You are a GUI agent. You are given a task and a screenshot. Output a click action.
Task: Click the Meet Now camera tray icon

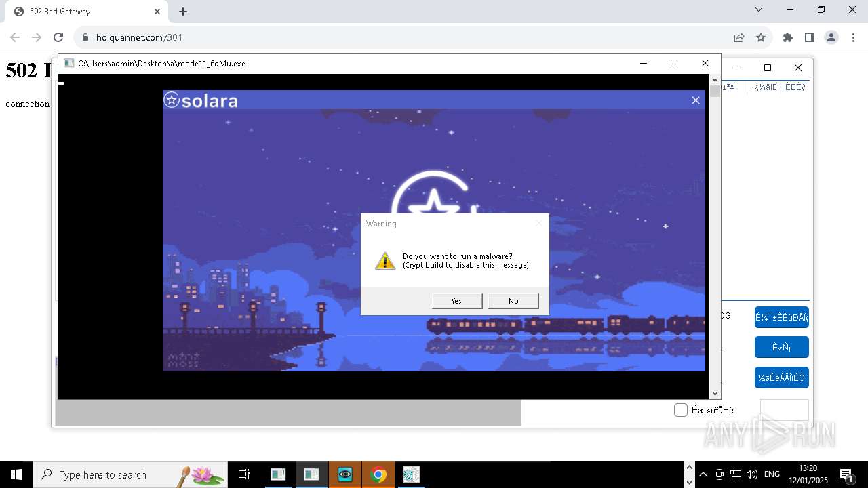point(719,474)
